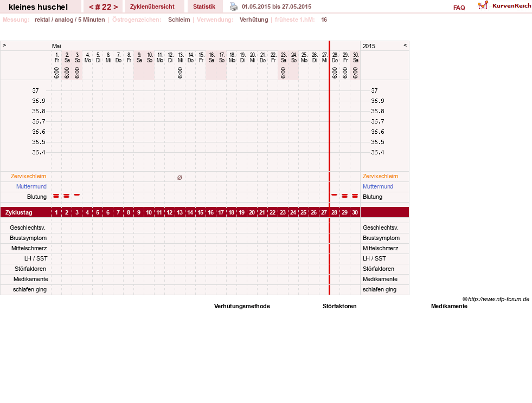Screen dimensions: 532x403
Task: Open nfp-forum.de copyright link
Action: click(496, 299)
